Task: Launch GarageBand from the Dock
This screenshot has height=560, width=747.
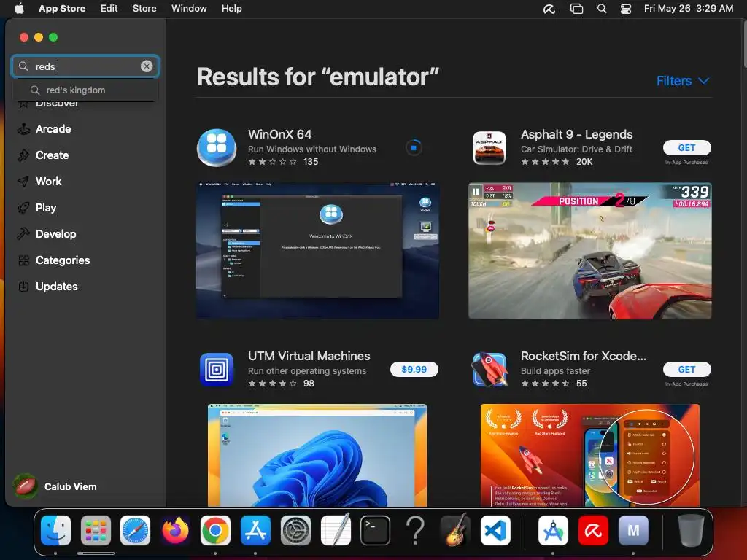Action: pos(455,531)
